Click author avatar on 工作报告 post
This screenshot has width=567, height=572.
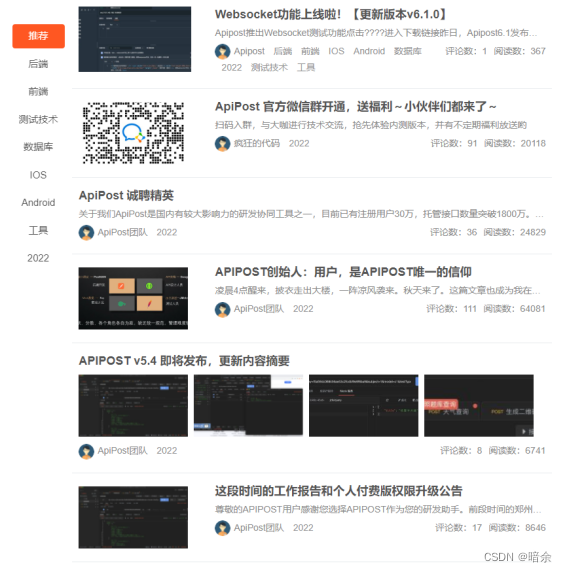click(222, 528)
